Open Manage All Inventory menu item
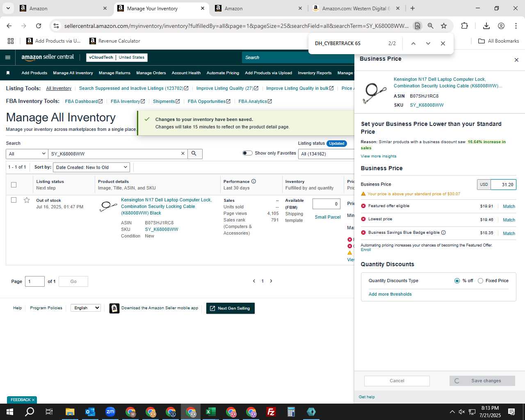 pyautogui.click(x=73, y=73)
